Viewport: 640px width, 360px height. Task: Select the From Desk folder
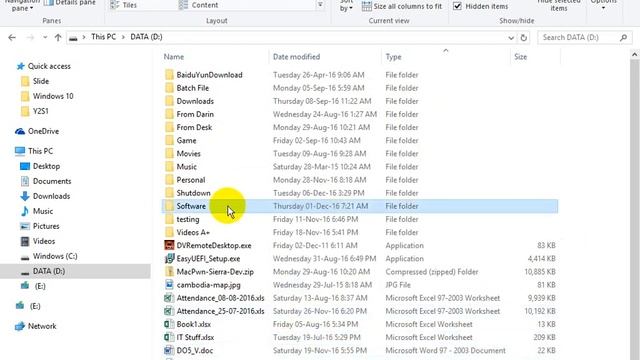[x=188, y=127]
